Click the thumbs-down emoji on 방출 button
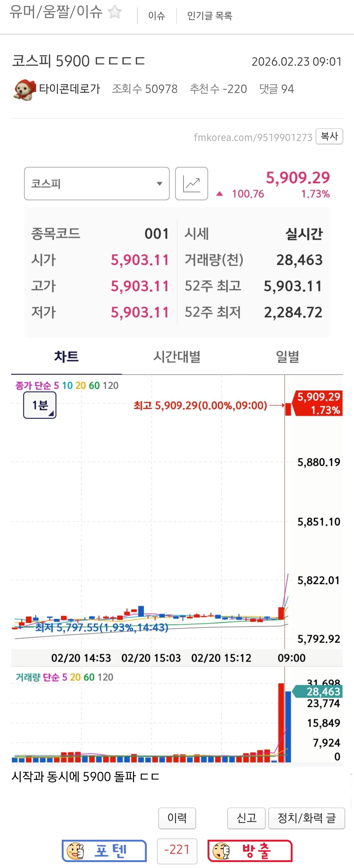354x868 pixels. [221, 851]
